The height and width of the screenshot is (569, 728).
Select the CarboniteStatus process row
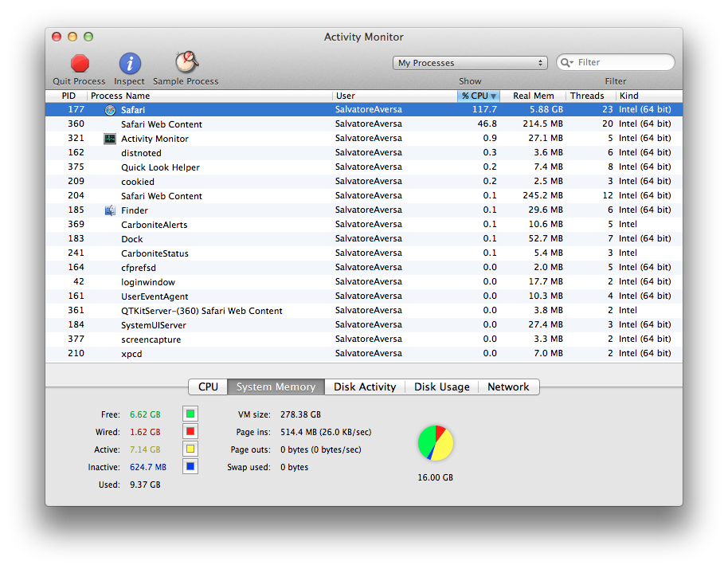364,253
